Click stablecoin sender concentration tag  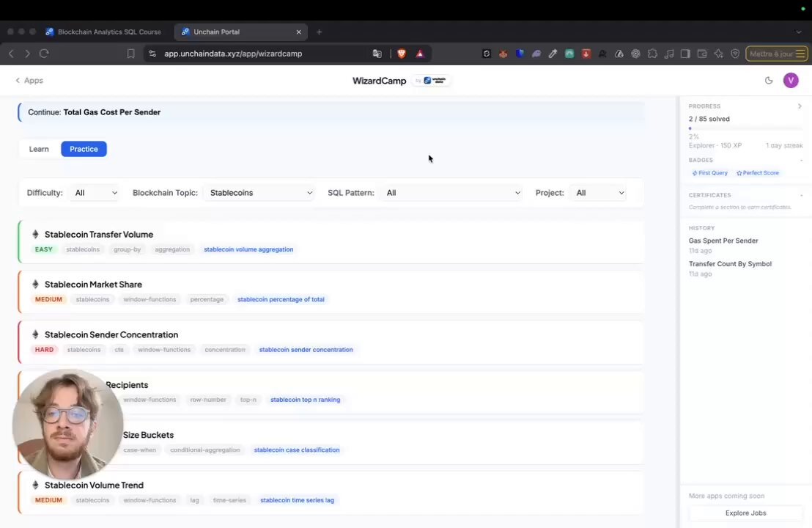(x=306, y=350)
